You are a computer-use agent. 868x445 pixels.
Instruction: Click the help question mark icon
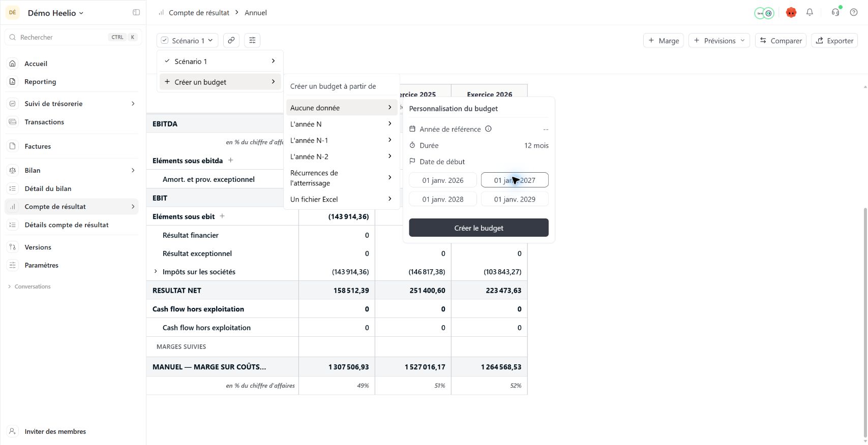click(x=854, y=13)
